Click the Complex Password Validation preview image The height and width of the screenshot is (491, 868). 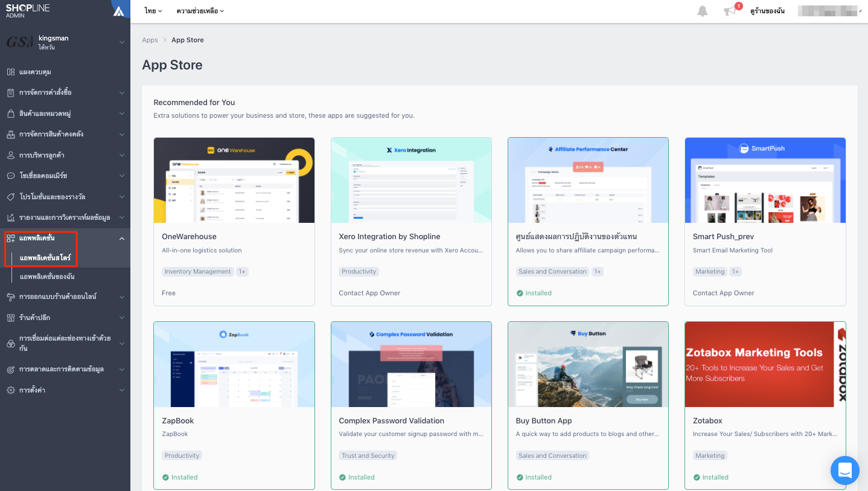pos(411,364)
